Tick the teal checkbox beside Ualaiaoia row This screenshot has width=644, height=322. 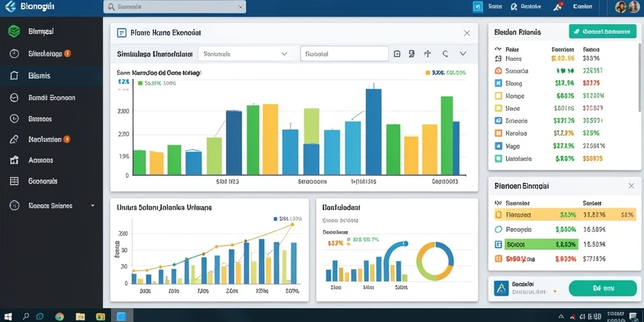[x=499, y=158]
